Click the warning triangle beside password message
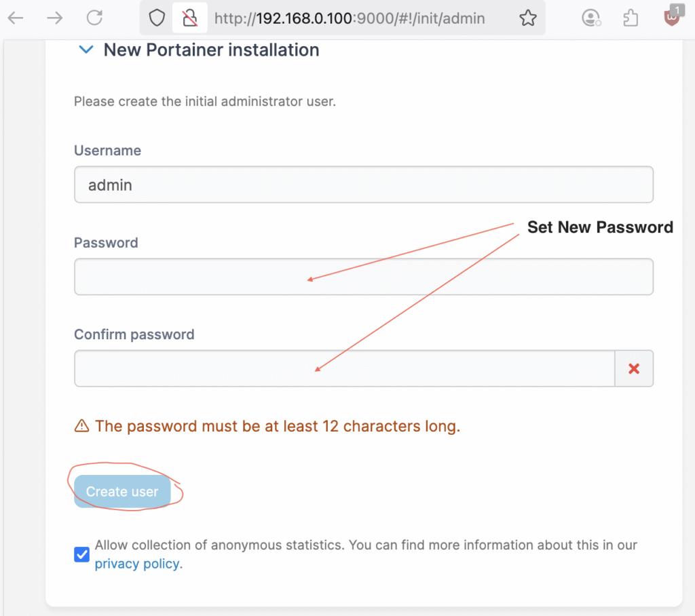 pos(81,426)
